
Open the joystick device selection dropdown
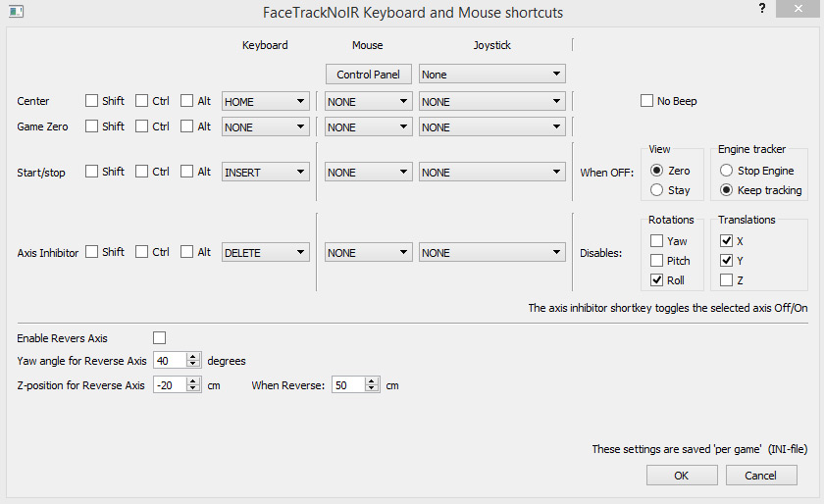click(491, 75)
